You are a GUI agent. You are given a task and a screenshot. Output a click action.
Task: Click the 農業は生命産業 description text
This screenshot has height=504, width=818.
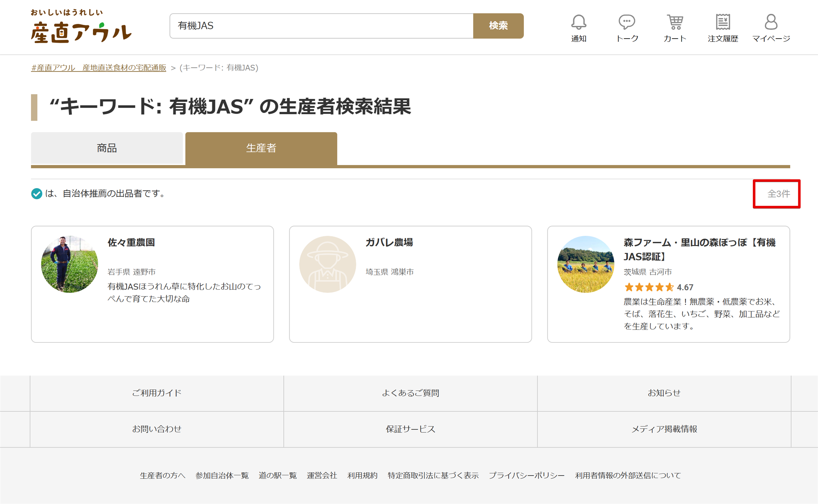pyautogui.click(x=702, y=314)
